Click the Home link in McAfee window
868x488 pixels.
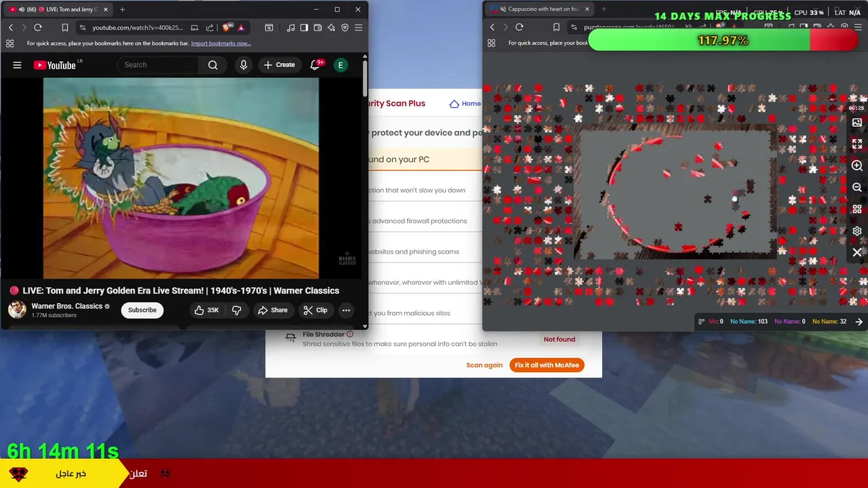(465, 104)
